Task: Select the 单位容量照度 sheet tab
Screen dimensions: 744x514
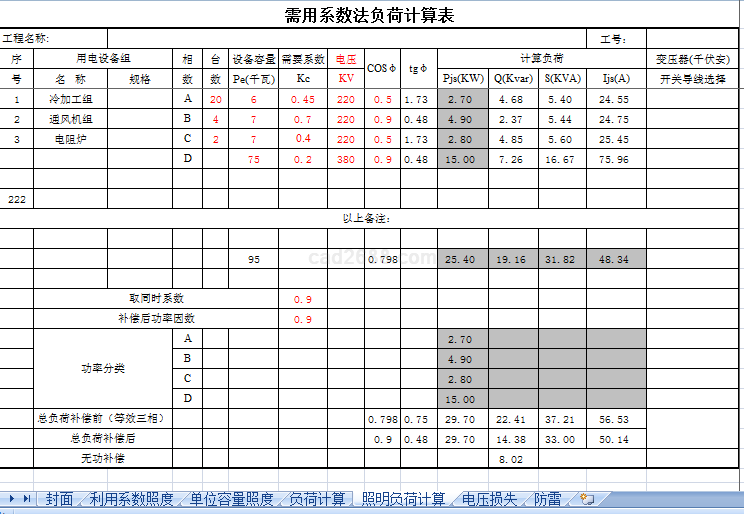Action: tap(231, 499)
